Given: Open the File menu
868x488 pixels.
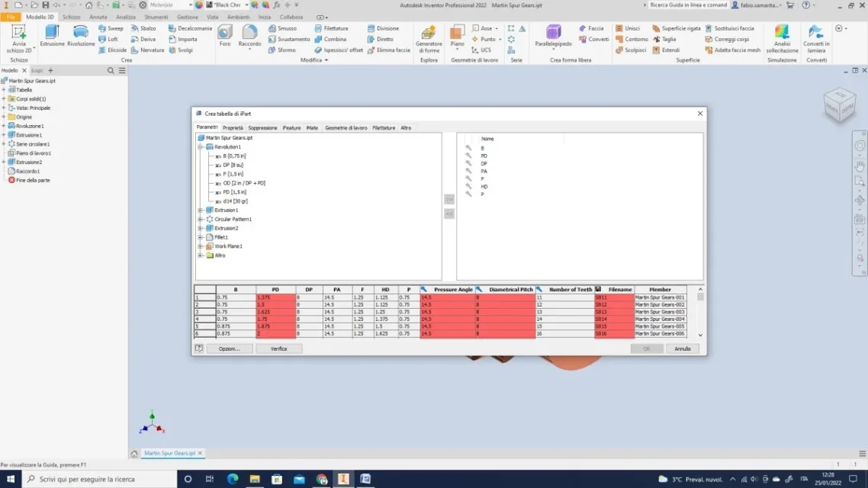Looking at the screenshot, I should click(11, 17).
